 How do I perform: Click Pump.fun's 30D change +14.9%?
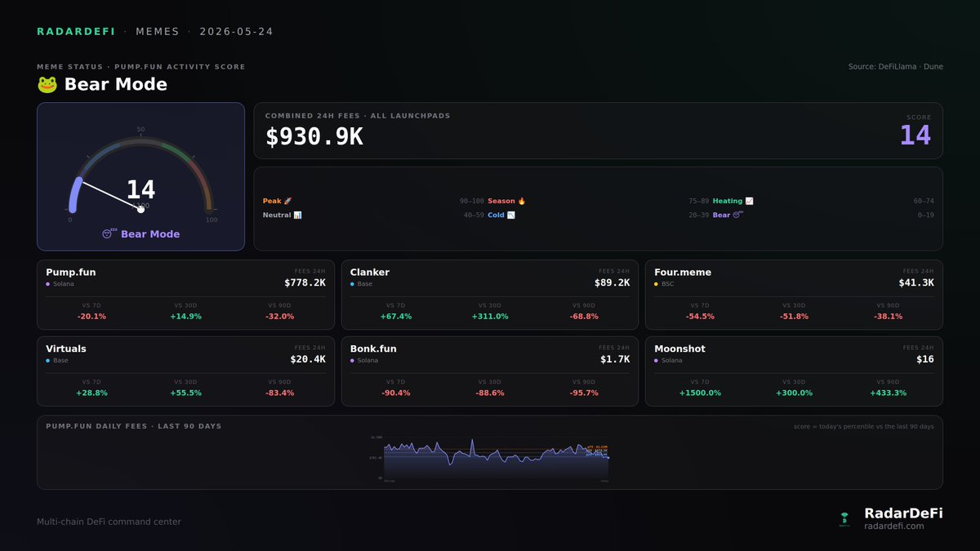coord(185,317)
